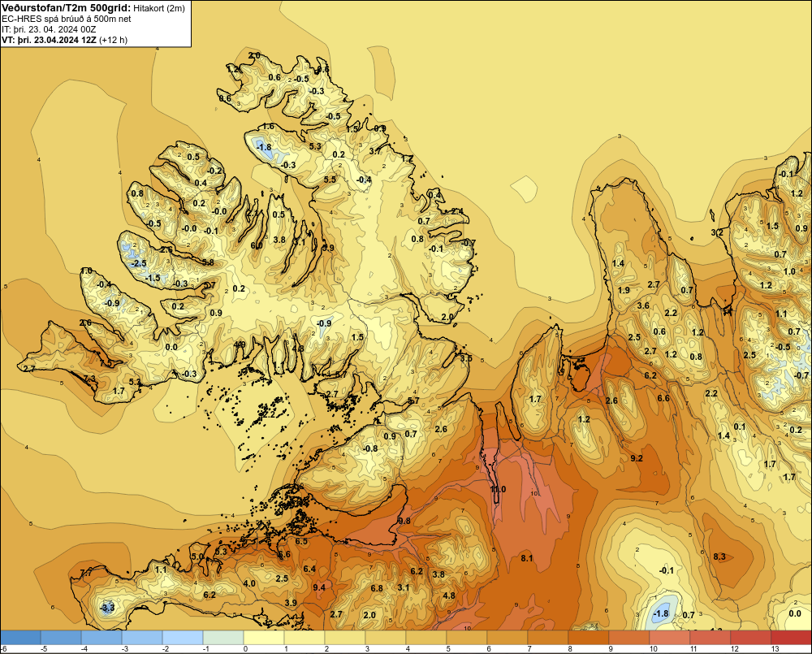
Task: Pick the legend swatch between -3 and -2
Action: click(x=142, y=637)
